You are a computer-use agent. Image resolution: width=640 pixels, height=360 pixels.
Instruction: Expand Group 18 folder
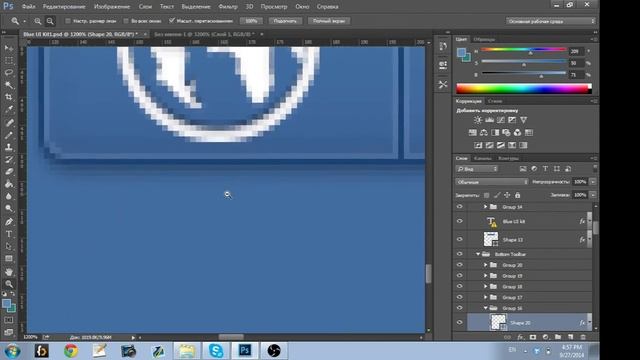(485, 287)
